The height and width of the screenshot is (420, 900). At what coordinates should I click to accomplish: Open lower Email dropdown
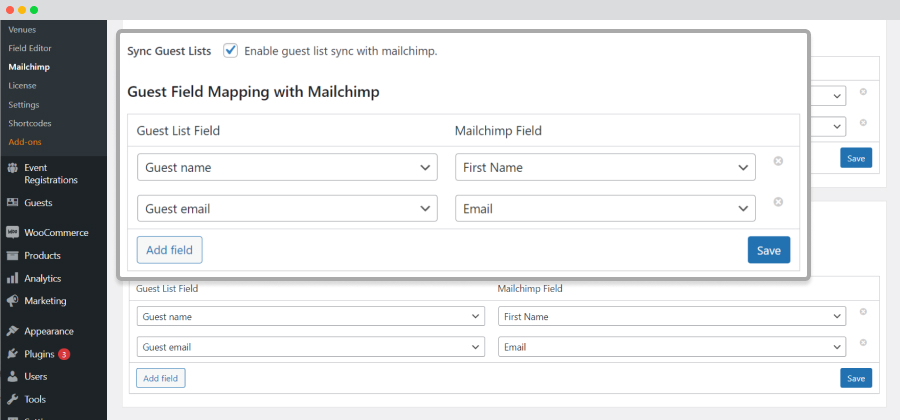pyautogui.click(x=672, y=347)
